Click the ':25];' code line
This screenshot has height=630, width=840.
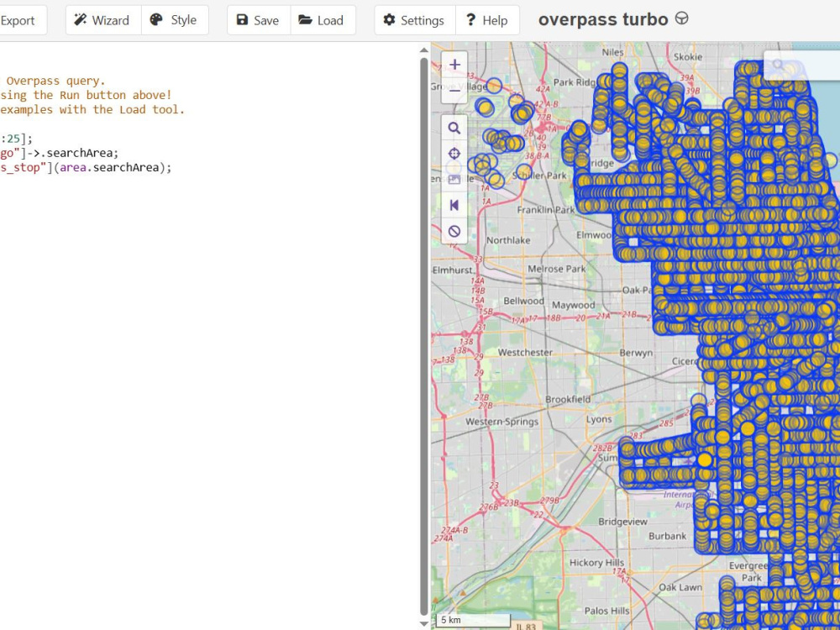point(16,139)
